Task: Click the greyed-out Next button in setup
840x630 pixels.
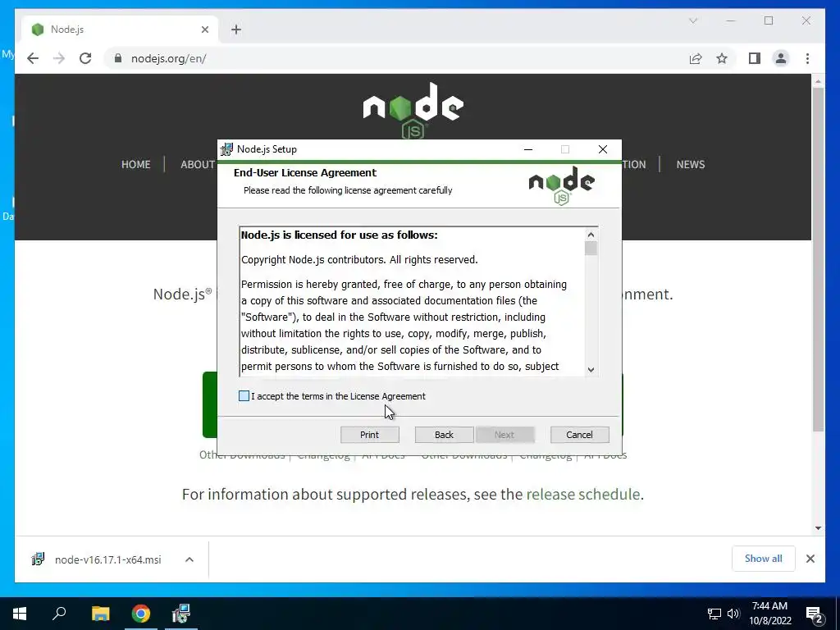Action: tap(504, 435)
